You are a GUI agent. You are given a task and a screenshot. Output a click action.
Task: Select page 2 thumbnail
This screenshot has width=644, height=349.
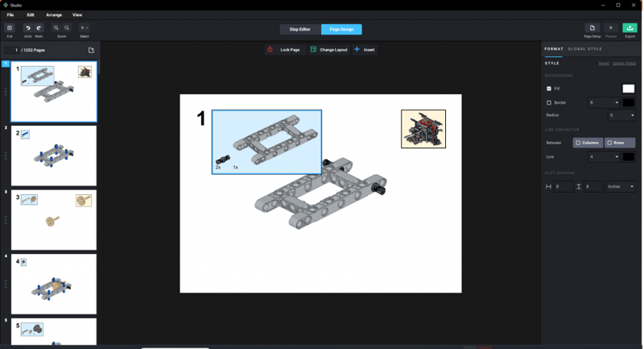[54, 156]
